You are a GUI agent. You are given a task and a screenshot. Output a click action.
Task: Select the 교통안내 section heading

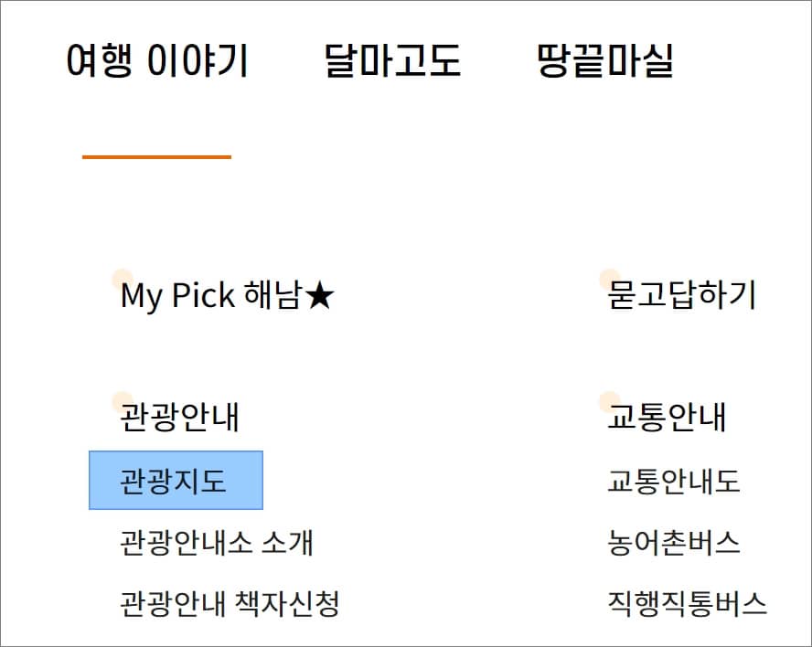pos(667,418)
